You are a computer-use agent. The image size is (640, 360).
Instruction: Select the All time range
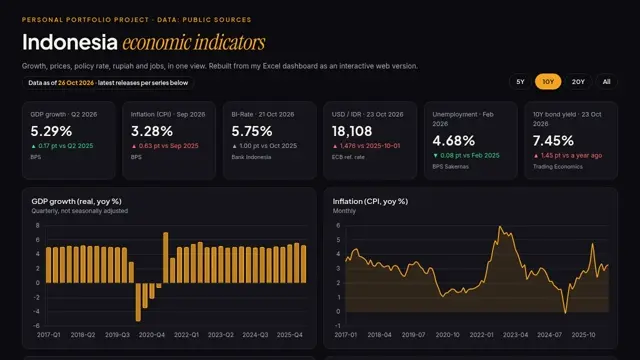(x=607, y=82)
